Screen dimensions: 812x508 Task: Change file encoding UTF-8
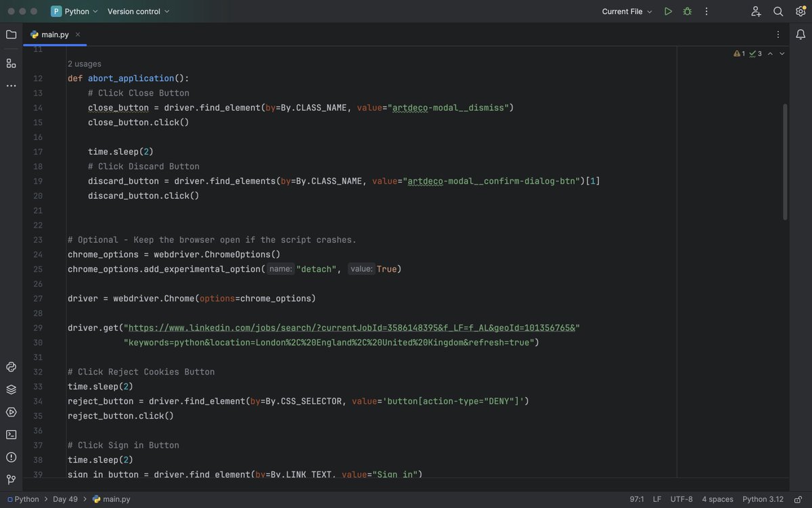pyautogui.click(x=681, y=499)
